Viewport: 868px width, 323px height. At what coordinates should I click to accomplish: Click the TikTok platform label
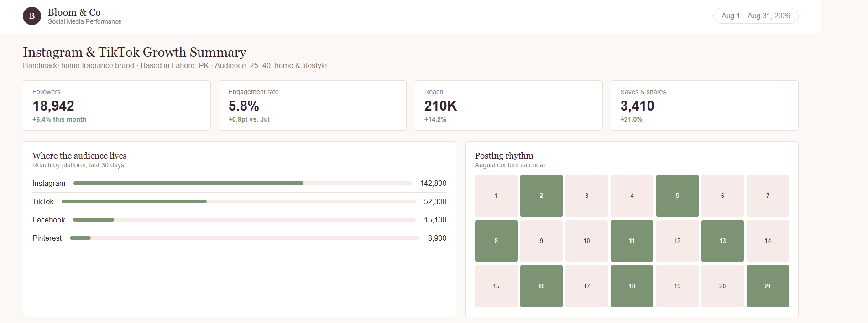[43, 201]
